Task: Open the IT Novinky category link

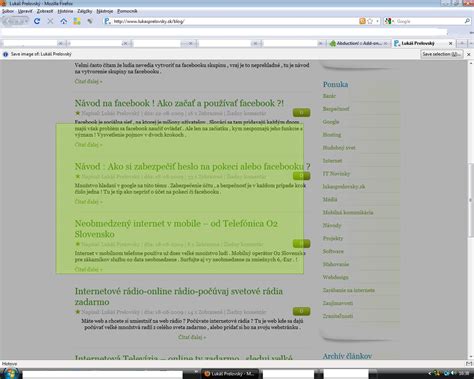Action: click(336, 174)
